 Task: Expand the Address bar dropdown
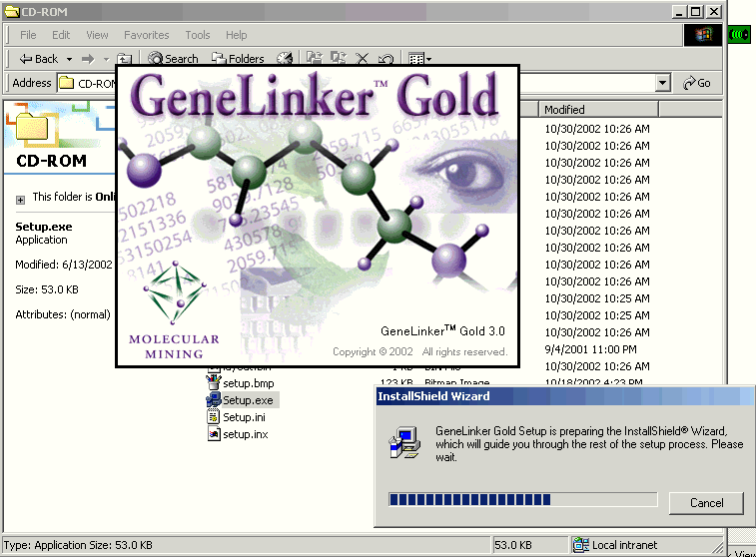coord(663,84)
